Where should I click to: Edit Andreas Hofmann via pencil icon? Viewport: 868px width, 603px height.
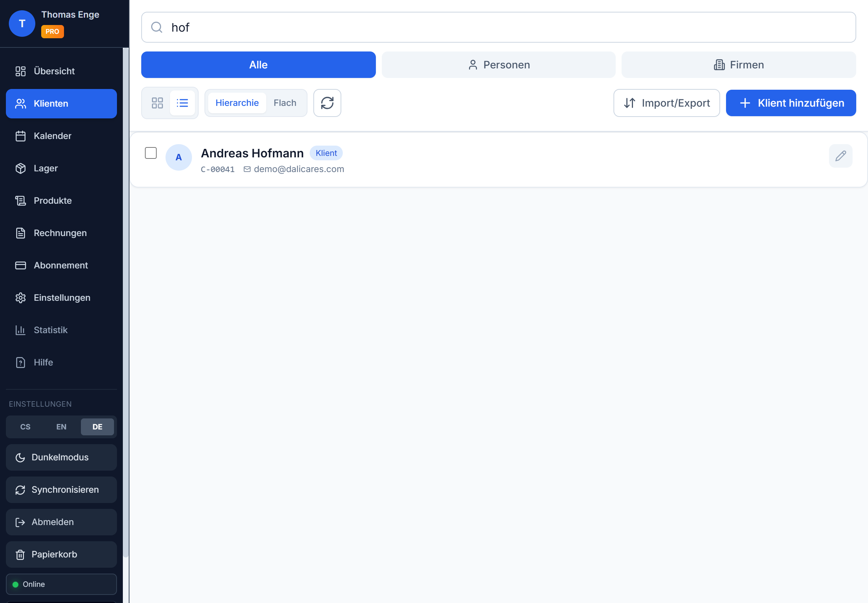click(x=840, y=156)
